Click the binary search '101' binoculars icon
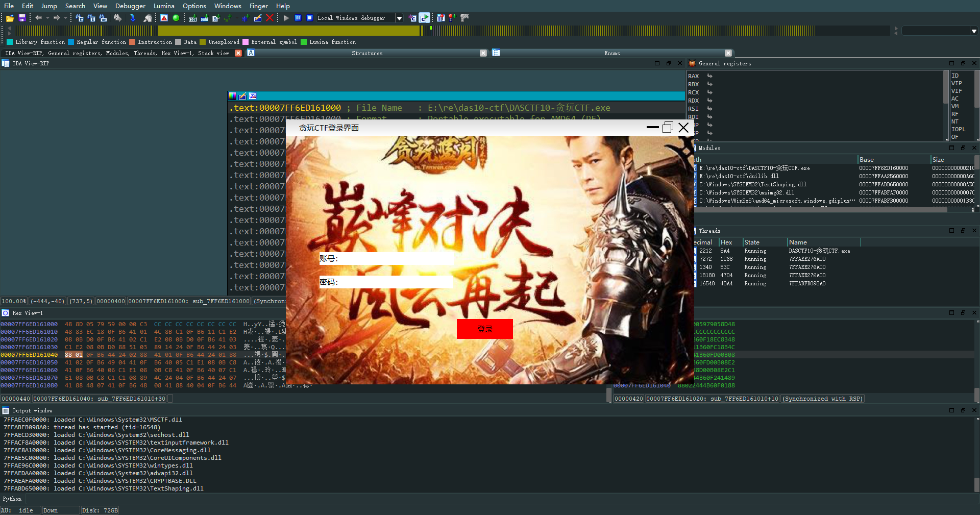 pyautogui.click(x=103, y=18)
